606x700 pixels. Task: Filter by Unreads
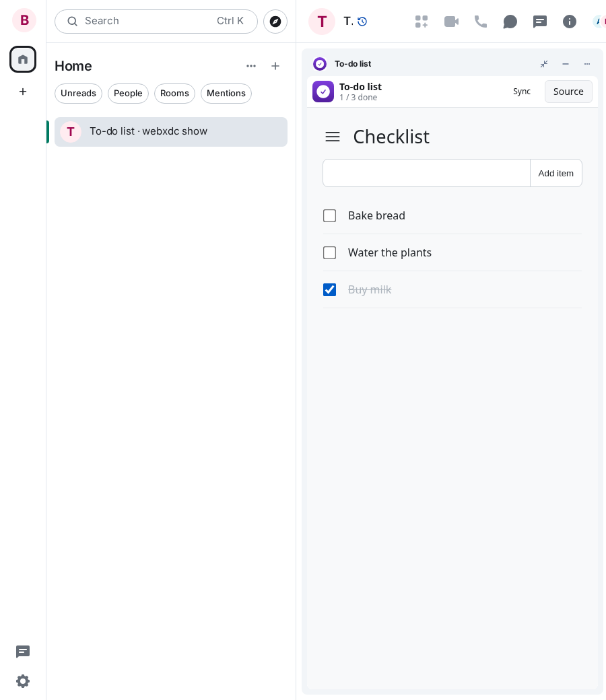pyautogui.click(x=79, y=94)
